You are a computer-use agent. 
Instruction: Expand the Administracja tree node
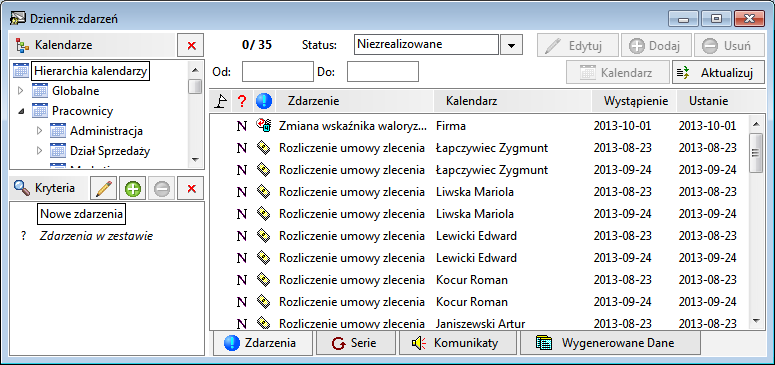pos(40,131)
